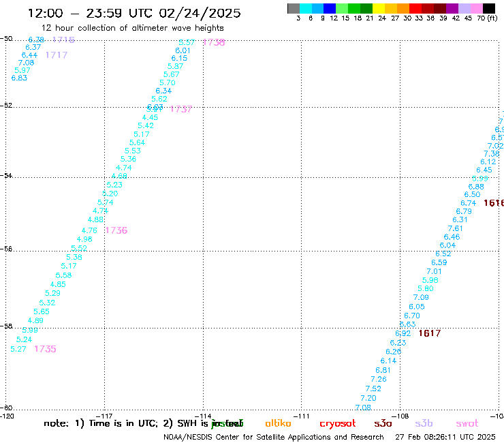Click the 's3b' satellite legend label
Viewport: 504px width, 443px height.
click(x=424, y=423)
